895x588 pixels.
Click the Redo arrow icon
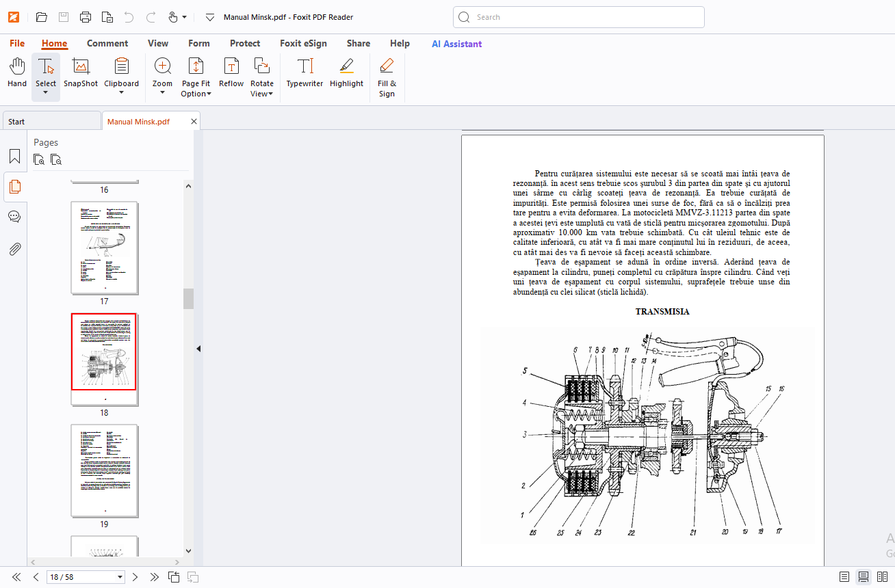(x=151, y=17)
